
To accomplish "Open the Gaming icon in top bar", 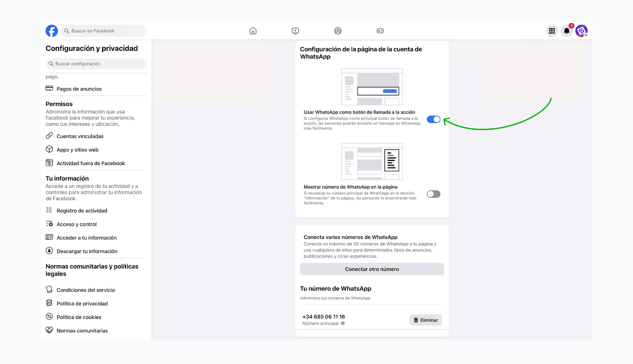I will point(380,31).
